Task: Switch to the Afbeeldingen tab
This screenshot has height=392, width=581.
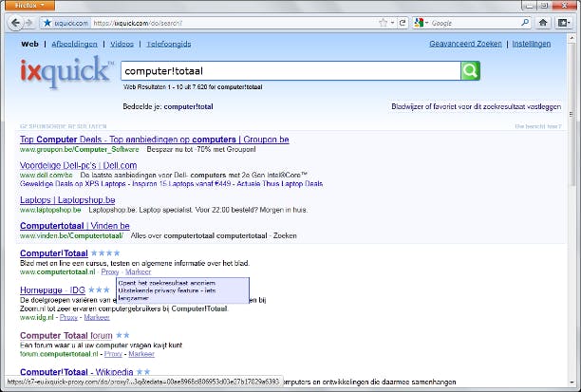Action: (74, 44)
